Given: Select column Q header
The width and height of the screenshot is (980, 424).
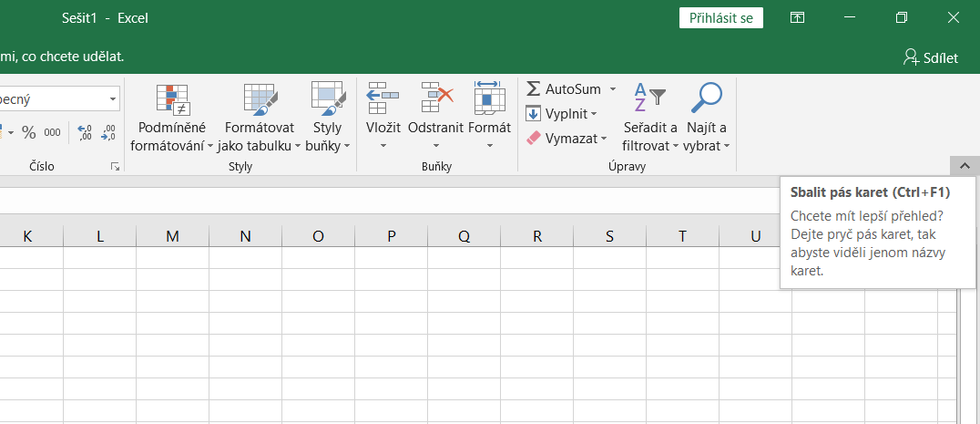Looking at the screenshot, I should tap(464, 236).
